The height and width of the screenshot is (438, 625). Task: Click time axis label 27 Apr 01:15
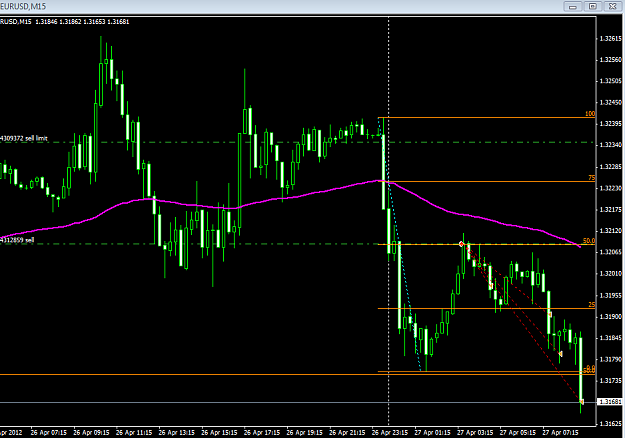[432, 432]
